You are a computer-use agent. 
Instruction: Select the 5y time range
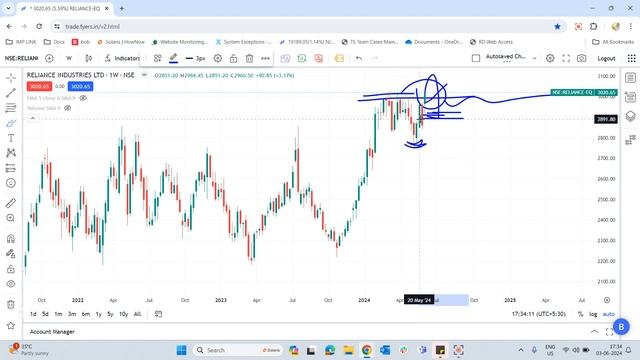[110, 314]
